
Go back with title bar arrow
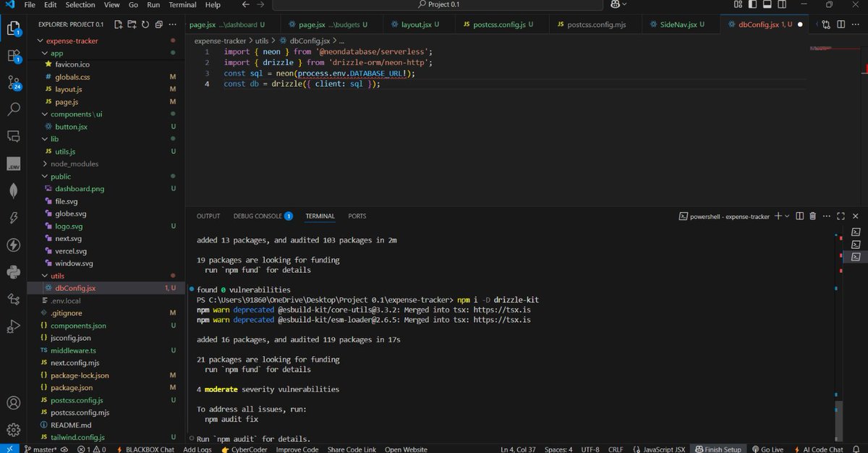(247, 5)
